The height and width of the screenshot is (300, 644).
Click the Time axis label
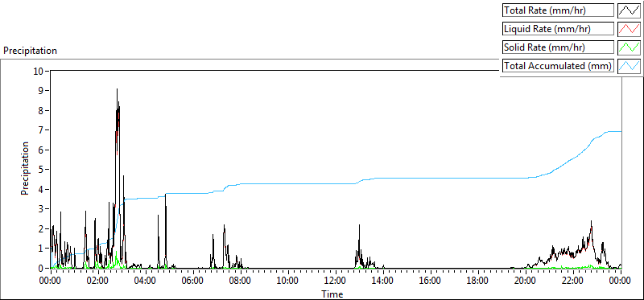(x=332, y=294)
